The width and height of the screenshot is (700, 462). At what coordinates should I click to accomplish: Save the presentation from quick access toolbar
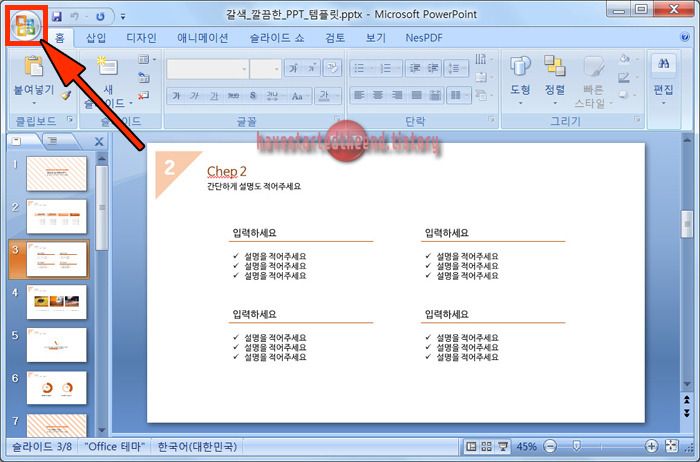coord(57,17)
